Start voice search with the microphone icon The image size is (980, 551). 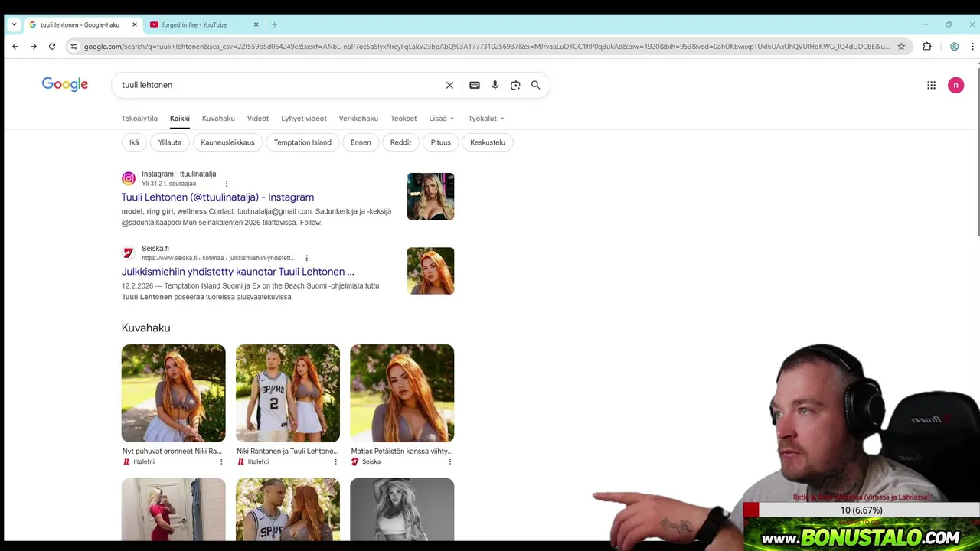(x=495, y=85)
